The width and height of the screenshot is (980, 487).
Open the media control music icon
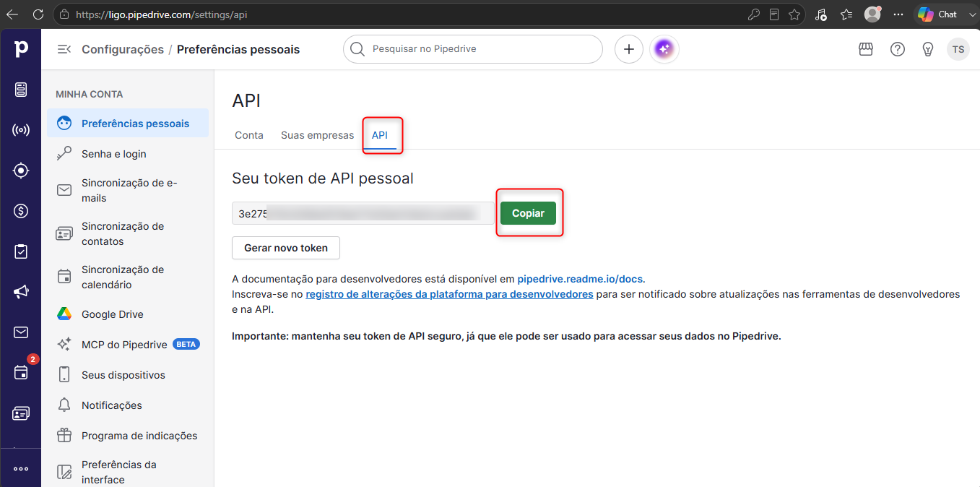click(820, 14)
